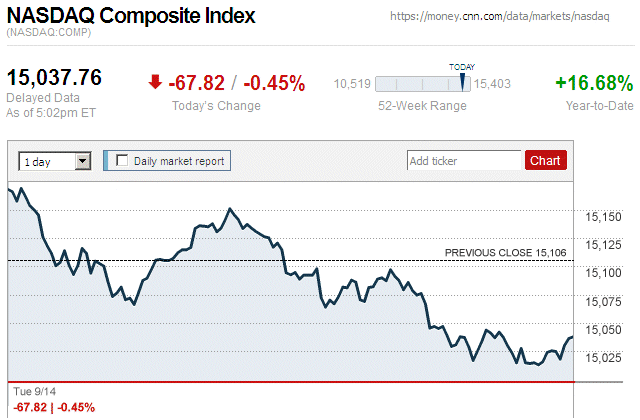Click the 15,403 range high value
640x420 pixels.
[x=493, y=84]
